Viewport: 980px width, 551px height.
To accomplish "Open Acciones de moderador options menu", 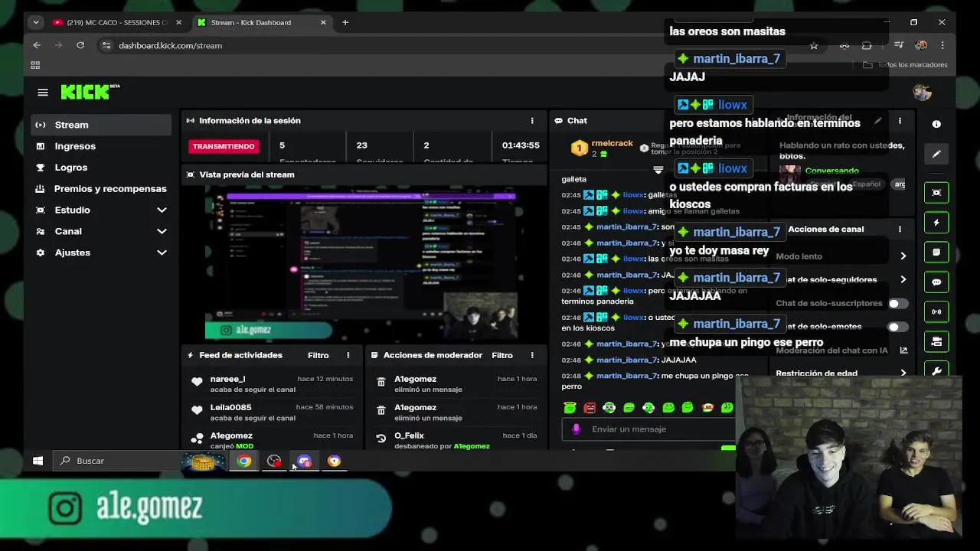I will tap(532, 355).
